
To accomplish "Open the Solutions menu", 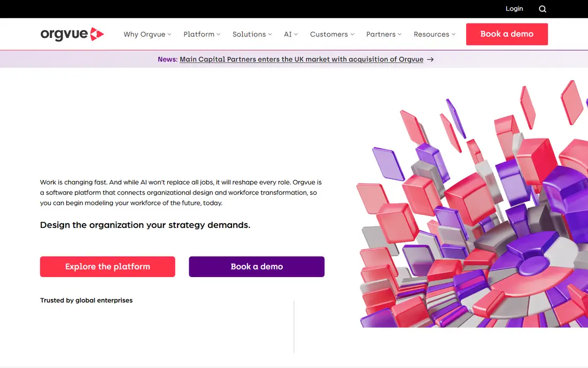I will tap(252, 34).
